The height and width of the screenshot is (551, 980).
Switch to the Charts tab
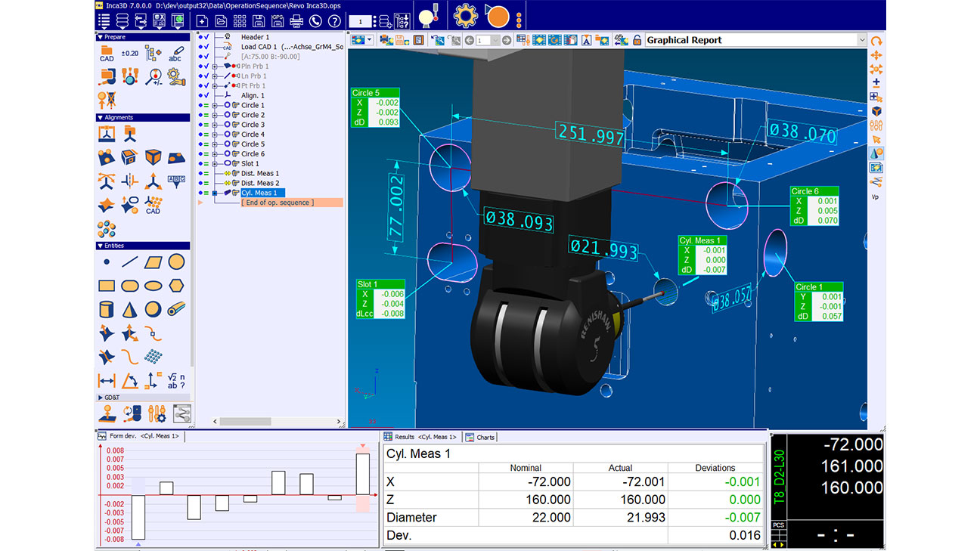pos(480,437)
